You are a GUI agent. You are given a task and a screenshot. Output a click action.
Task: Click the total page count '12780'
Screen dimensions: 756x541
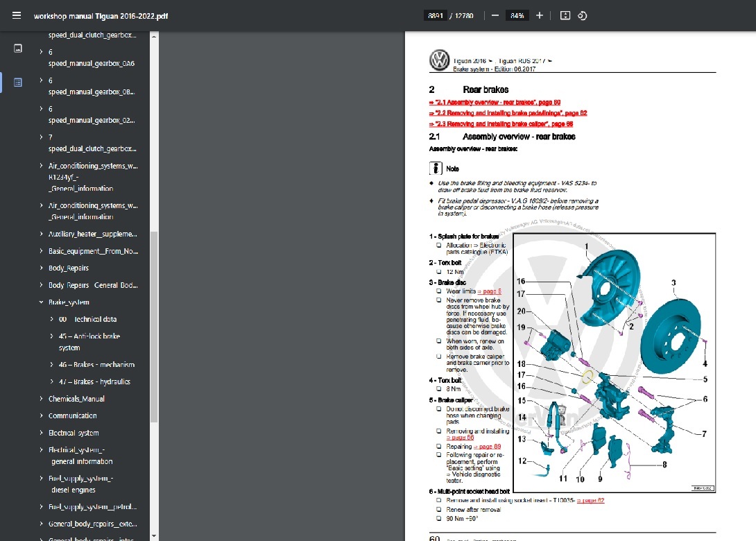click(x=464, y=16)
